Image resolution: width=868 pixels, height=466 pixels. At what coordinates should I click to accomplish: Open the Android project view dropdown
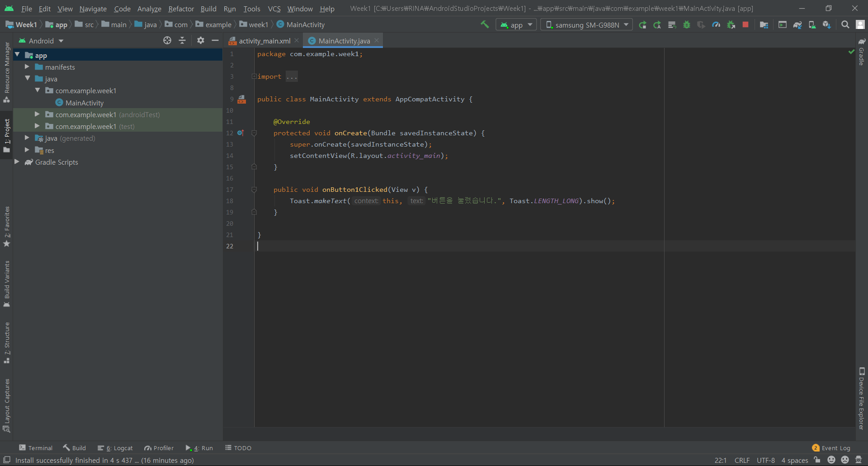pos(41,41)
